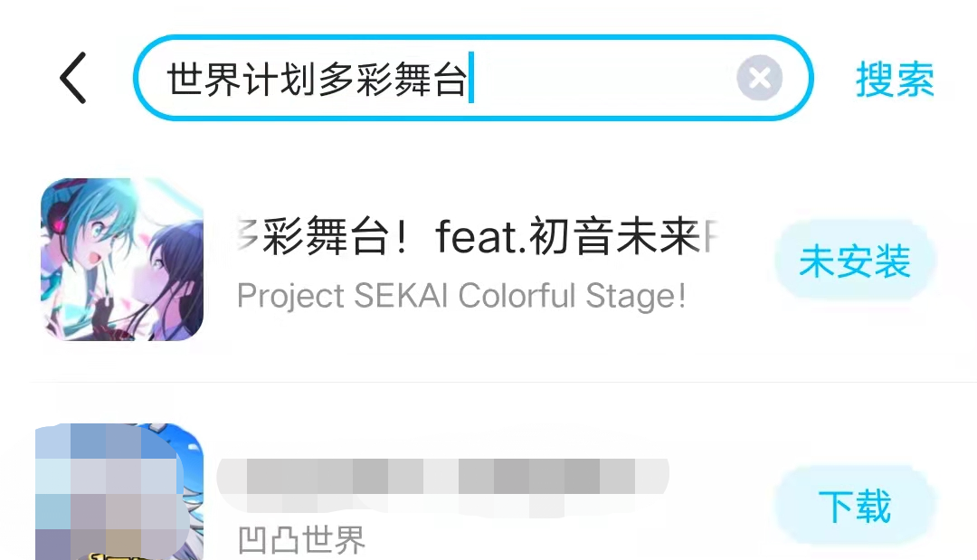
Task: Open the Project SEKAI app icon
Action: [122, 260]
